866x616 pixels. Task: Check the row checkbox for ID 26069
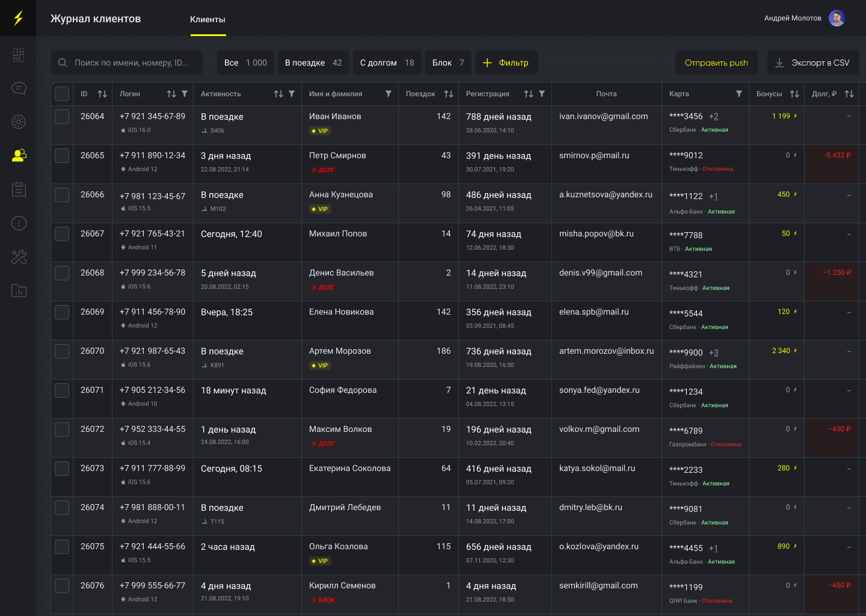[x=62, y=312]
